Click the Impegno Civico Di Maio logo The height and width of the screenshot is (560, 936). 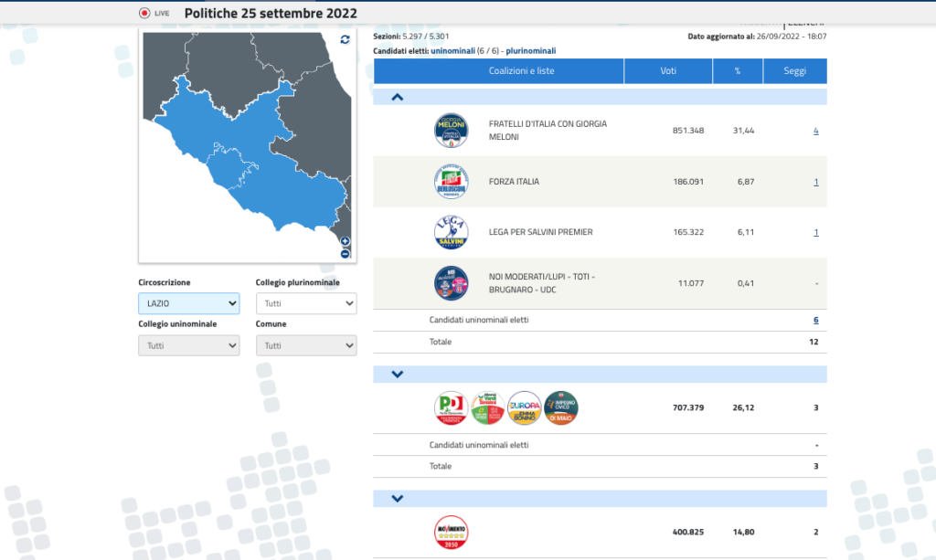(561, 408)
